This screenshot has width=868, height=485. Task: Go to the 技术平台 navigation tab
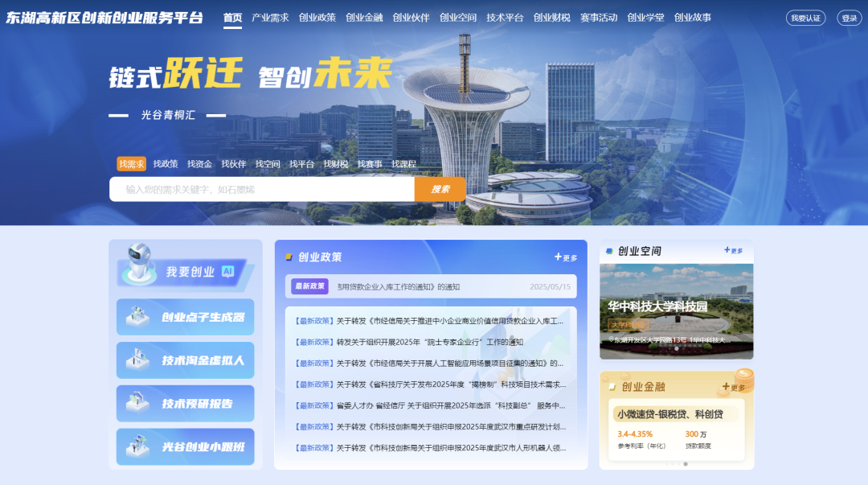pyautogui.click(x=505, y=17)
